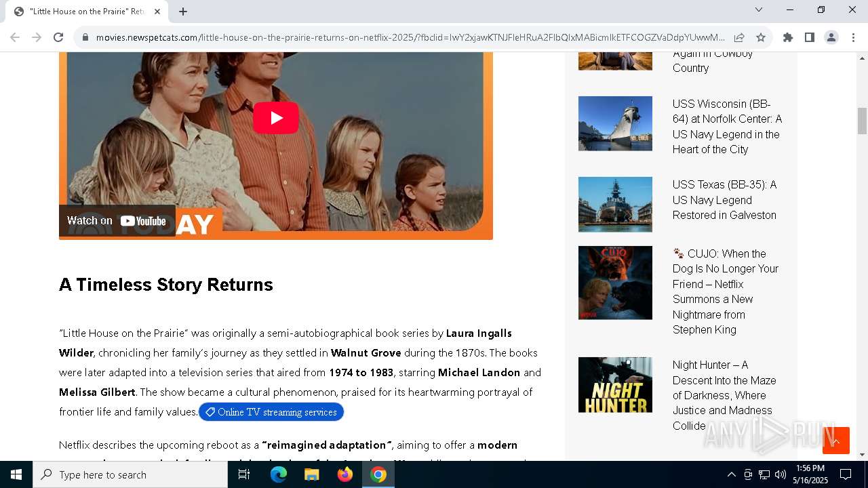The height and width of the screenshot is (488, 868).
Task: Select the Little House on the Prairie tab
Action: point(87,12)
